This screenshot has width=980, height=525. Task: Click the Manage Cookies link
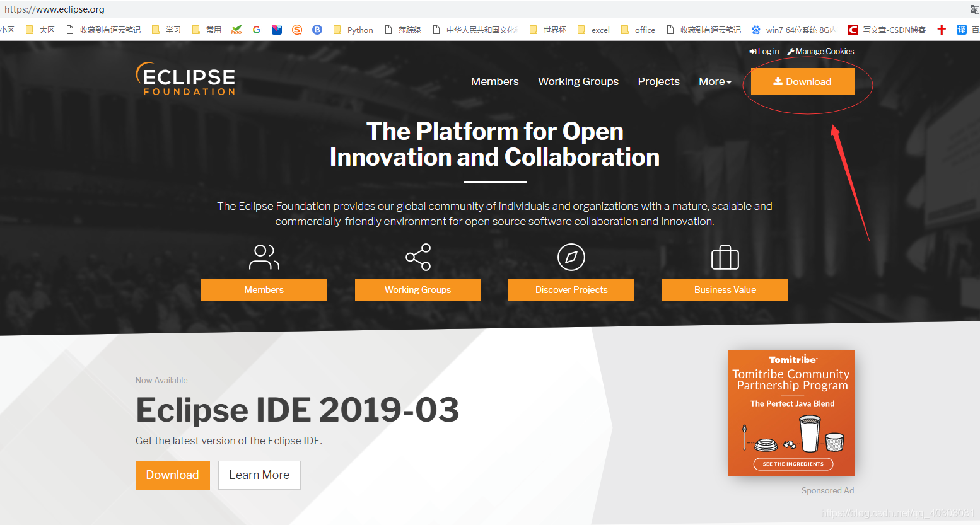(x=820, y=51)
